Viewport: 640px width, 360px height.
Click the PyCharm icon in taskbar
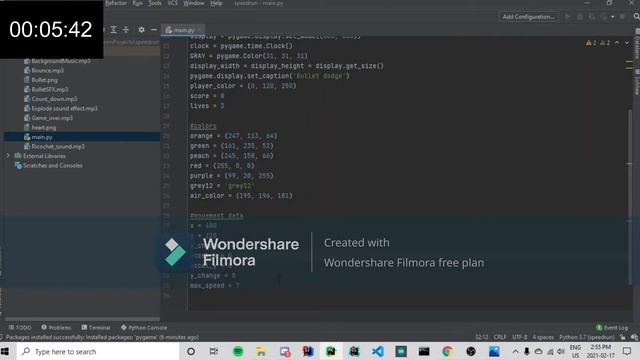pos(331,351)
